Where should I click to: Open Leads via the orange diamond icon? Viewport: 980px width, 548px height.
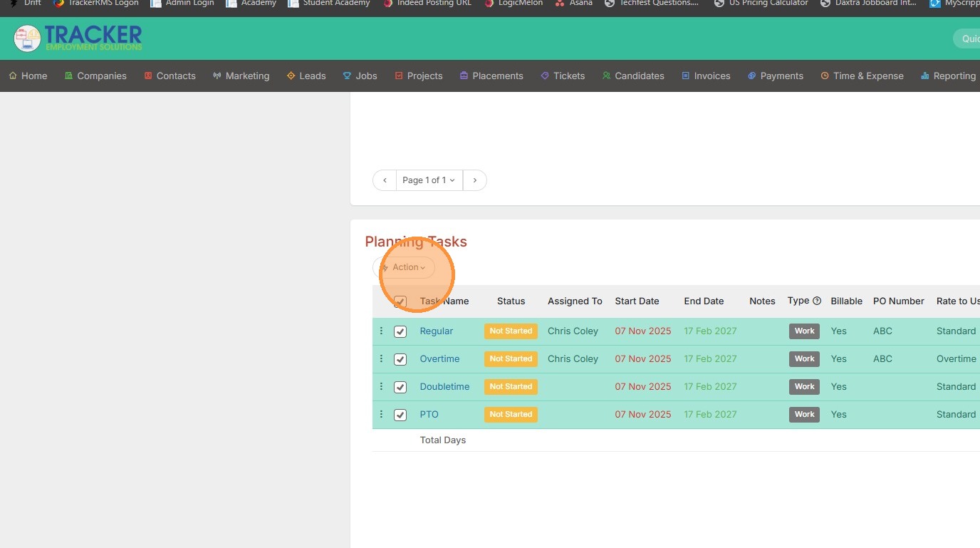[291, 76]
